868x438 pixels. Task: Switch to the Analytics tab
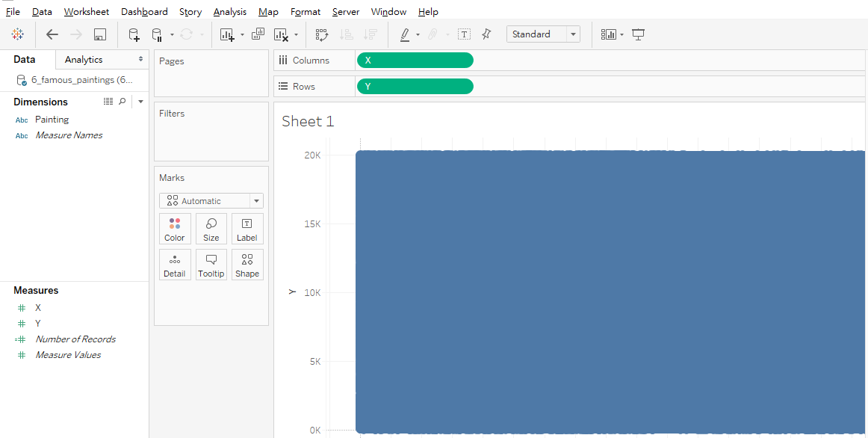(x=84, y=60)
